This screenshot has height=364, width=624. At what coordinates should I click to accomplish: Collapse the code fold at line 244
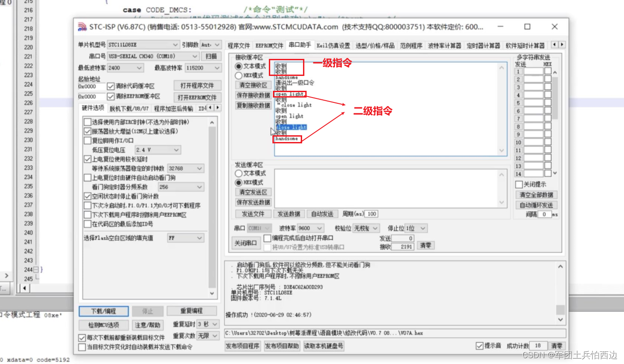pyautogui.click(x=36, y=270)
